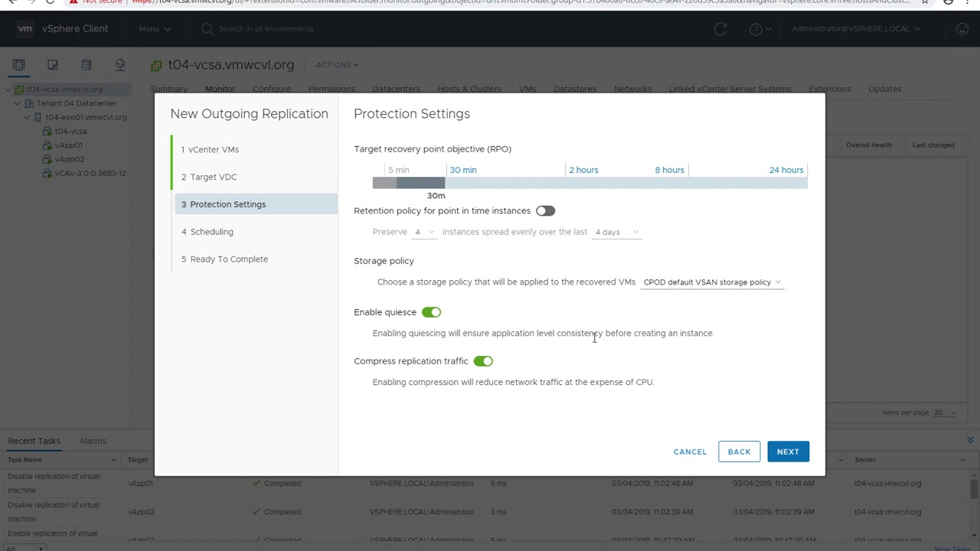
Task: Collapse t04-vcsa.vmwcvl.org tree node
Action: tap(8, 90)
